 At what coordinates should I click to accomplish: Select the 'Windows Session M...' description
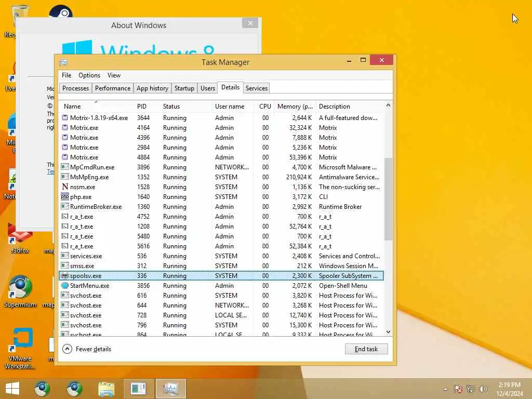click(349, 265)
